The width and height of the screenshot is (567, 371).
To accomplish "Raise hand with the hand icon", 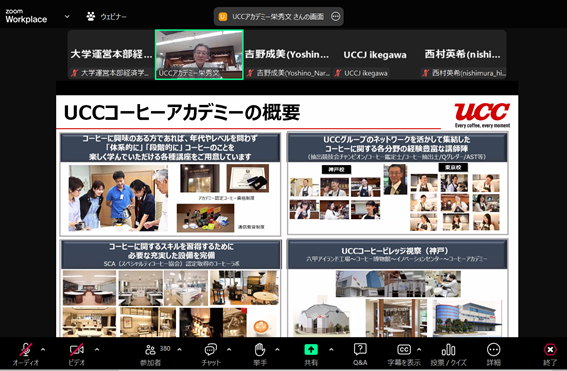I will coord(260,354).
